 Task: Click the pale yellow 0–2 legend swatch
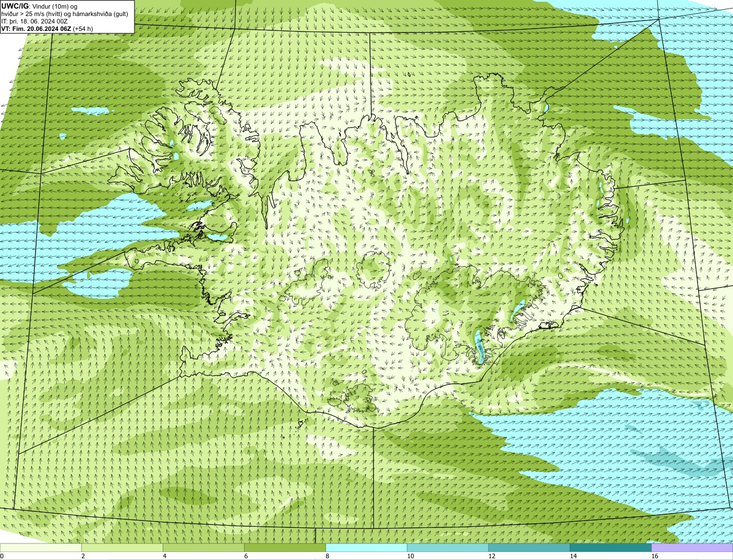click(41, 548)
